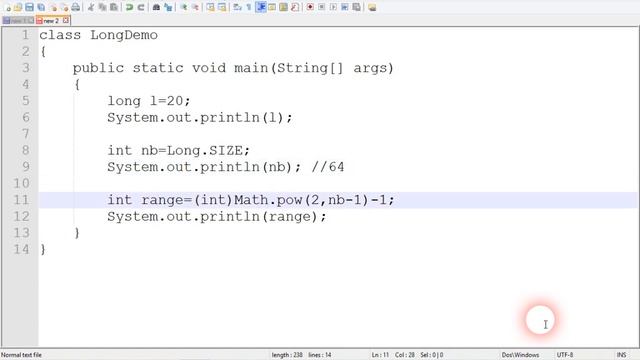Toggle show all characters icon
Screen dimensions: 640x360
pos(249,7)
